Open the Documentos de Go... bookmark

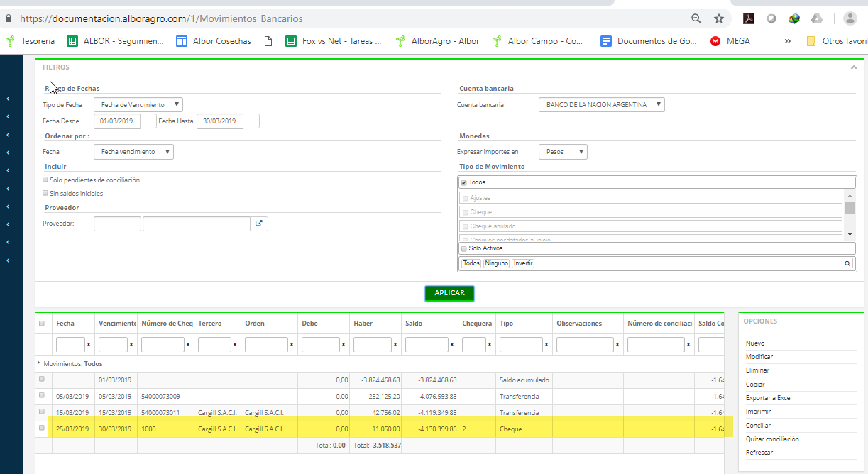pyautogui.click(x=649, y=41)
